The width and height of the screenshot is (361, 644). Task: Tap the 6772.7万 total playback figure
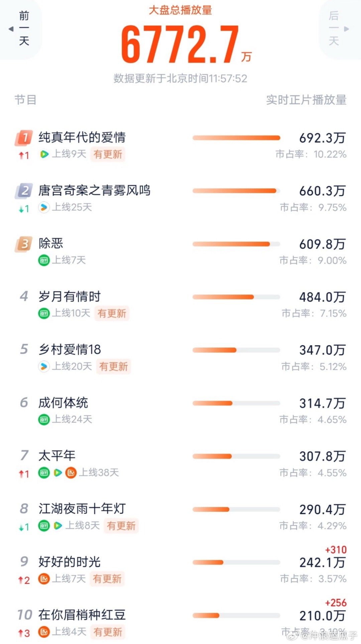186,44
